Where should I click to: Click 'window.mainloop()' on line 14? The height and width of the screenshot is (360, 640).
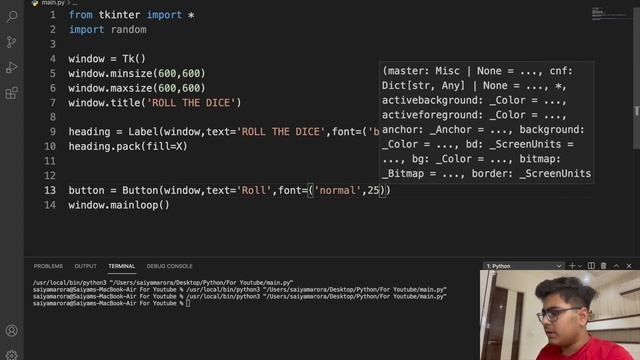(x=119, y=205)
